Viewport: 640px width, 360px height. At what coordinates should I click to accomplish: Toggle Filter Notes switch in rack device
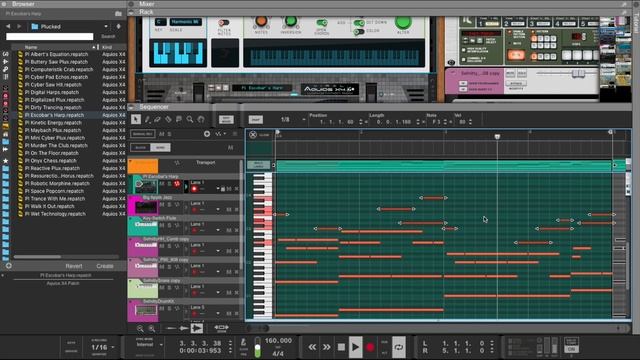coord(224,22)
